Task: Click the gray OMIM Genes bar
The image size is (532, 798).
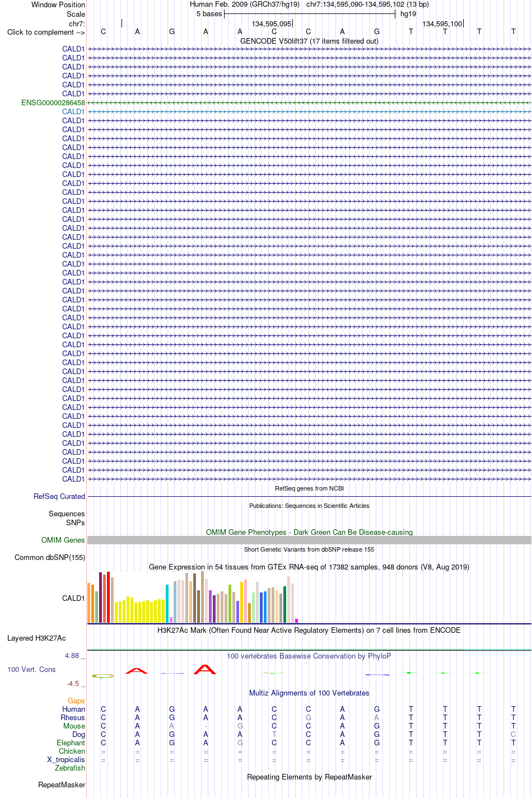Action: (309, 540)
